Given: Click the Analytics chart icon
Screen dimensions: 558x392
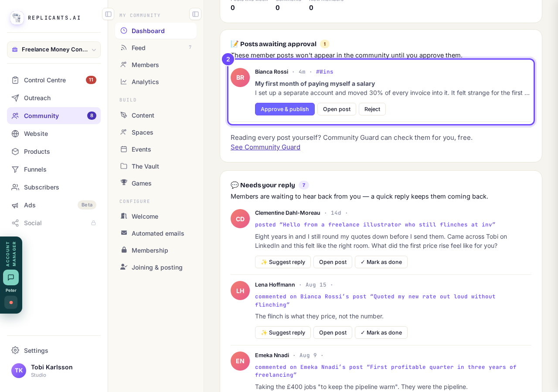Looking at the screenshot, I should [x=124, y=81].
